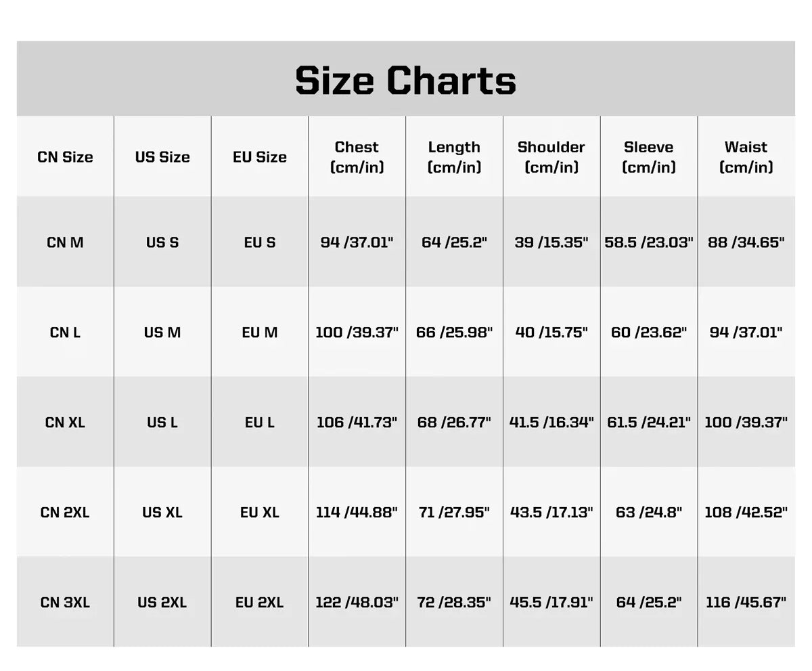Select the CN M row label
The height and width of the screenshot is (671, 812).
(65, 242)
